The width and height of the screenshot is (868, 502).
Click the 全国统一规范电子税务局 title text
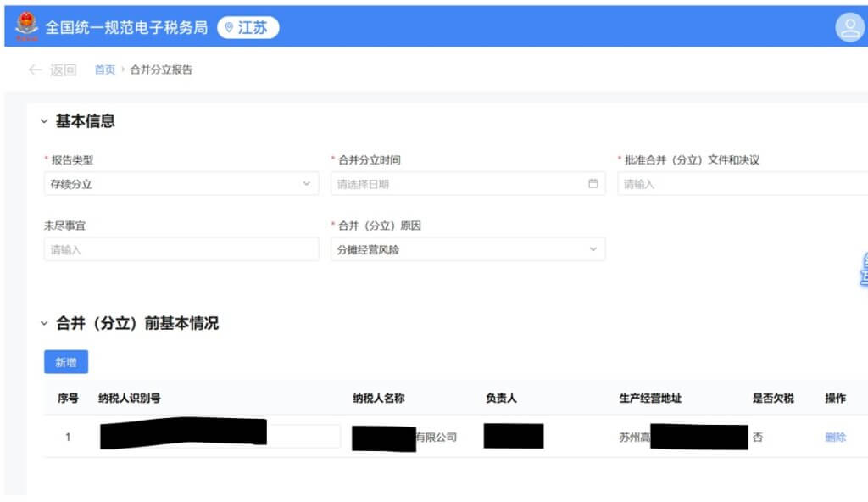(125, 28)
